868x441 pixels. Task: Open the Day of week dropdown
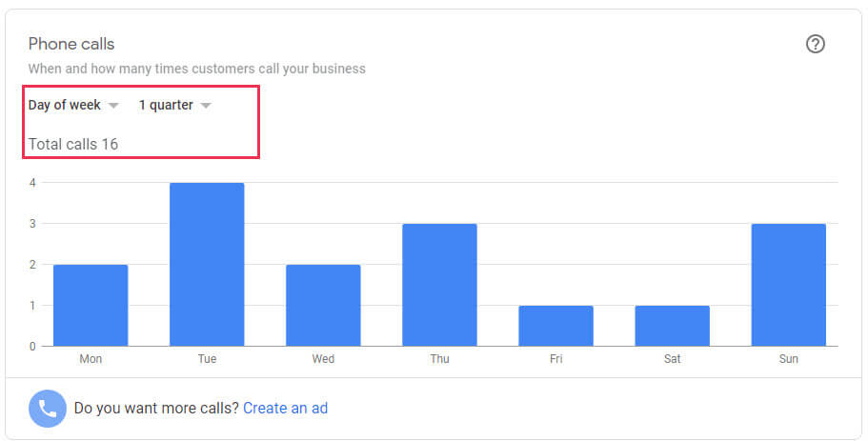[65, 105]
